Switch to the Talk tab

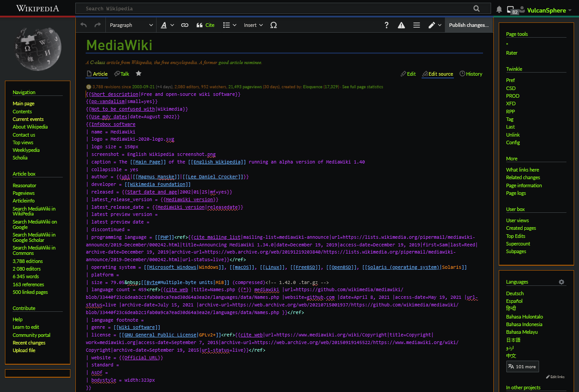tap(122, 74)
